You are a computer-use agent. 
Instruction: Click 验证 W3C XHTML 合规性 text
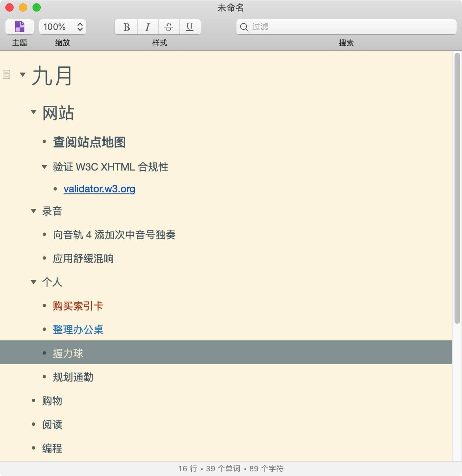tap(110, 167)
